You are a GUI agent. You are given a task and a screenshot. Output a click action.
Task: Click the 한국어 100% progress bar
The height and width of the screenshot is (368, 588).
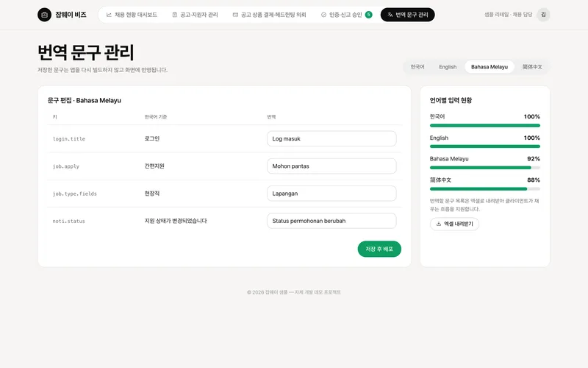pos(485,125)
